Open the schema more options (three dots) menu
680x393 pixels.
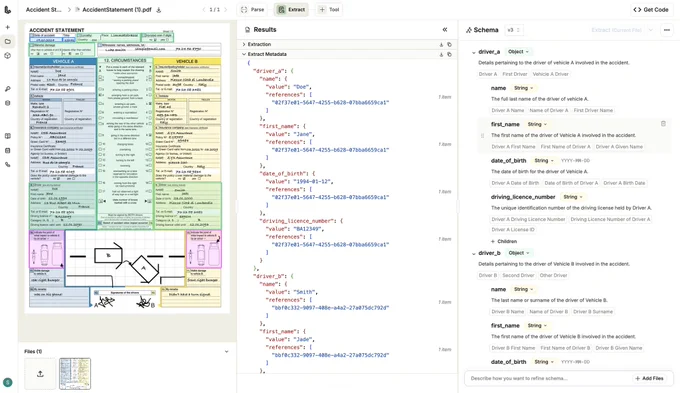point(667,30)
